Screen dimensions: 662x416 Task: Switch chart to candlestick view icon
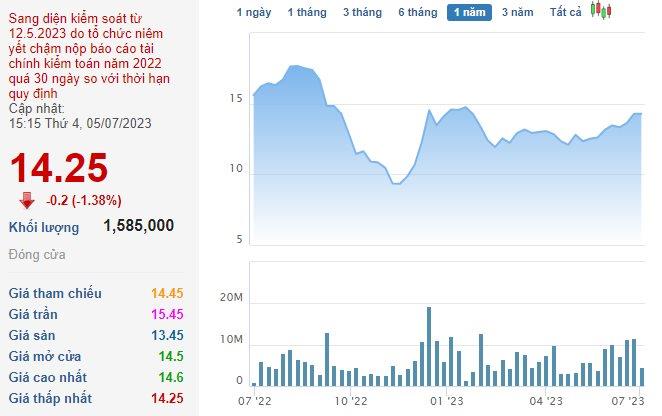tap(600, 11)
